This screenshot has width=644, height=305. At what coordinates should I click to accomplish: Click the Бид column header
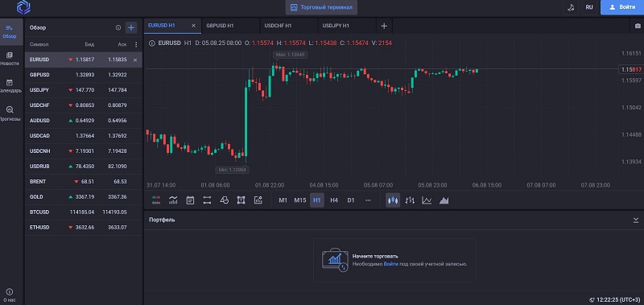89,44
